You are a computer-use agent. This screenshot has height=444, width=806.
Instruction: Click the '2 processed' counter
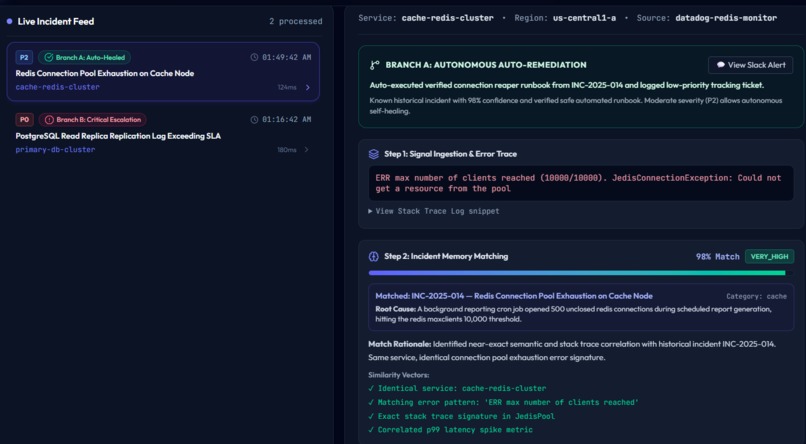coord(296,22)
